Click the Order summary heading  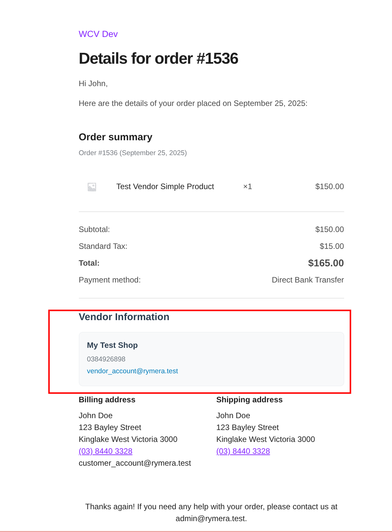pyautogui.click(x=115, y=137)
